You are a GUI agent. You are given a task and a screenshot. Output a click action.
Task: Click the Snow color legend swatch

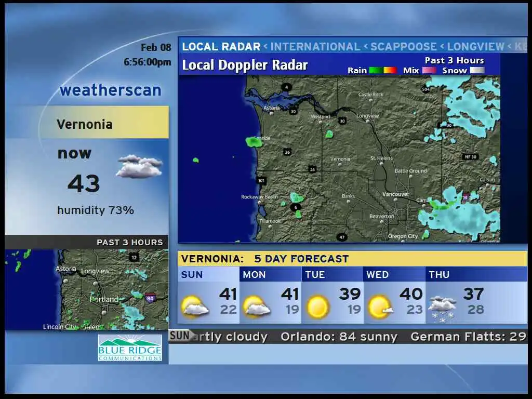point(477,70)
